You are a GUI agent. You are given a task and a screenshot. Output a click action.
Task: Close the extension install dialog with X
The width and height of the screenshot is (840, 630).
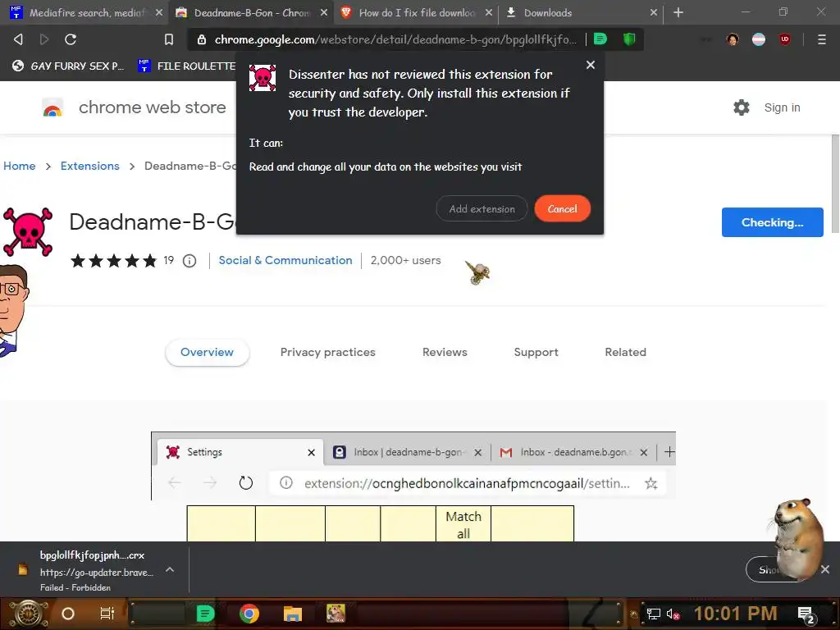[x=591, y=65]
